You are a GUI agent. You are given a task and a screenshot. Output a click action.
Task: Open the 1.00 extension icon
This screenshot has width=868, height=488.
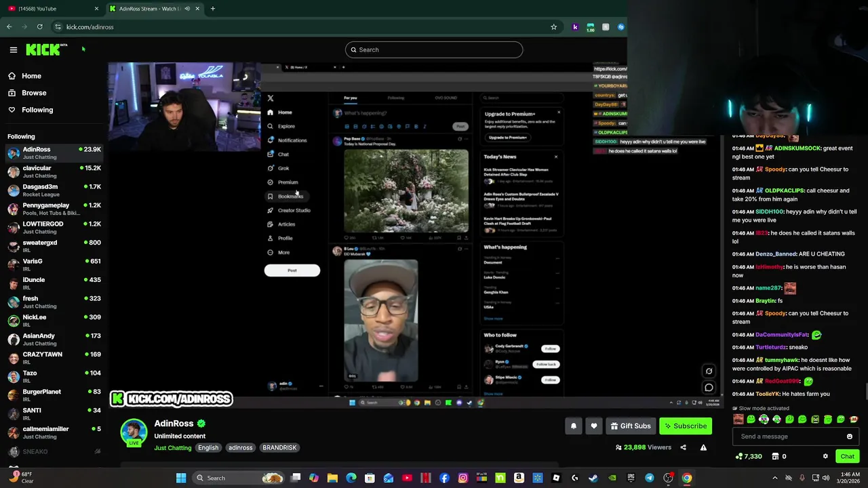591,27
